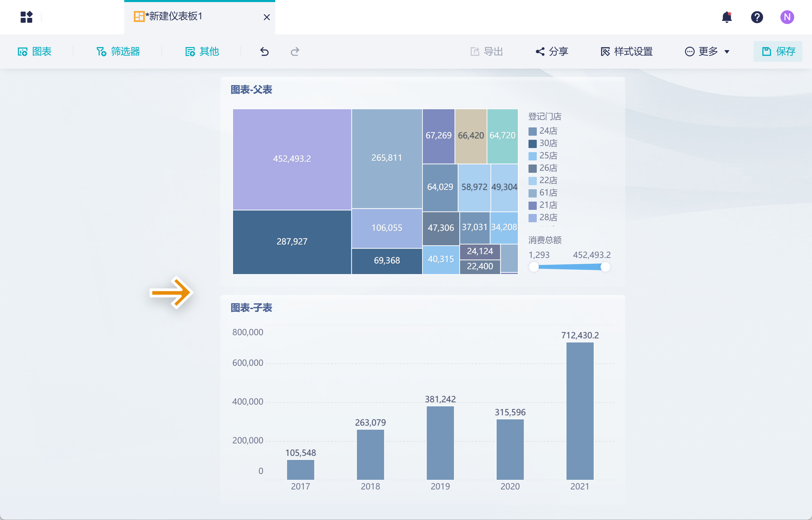This screenshot has width=812, height=520.
Task: Select treemap block 58,972
Action: click(474, 188)
